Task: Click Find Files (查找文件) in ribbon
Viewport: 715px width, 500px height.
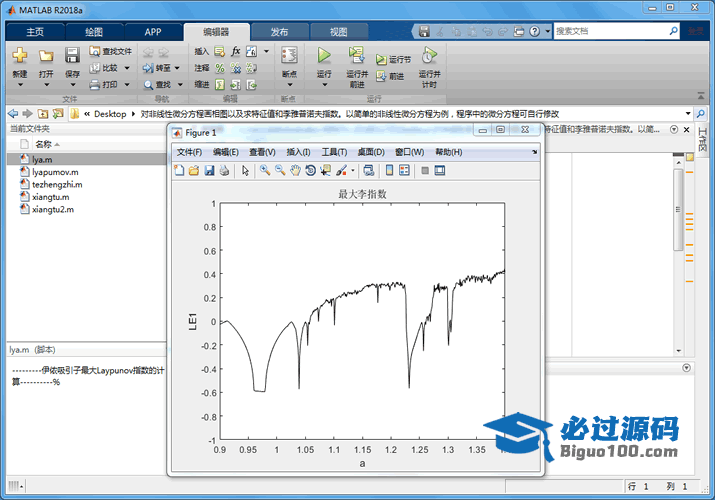Action: [111, 52]
